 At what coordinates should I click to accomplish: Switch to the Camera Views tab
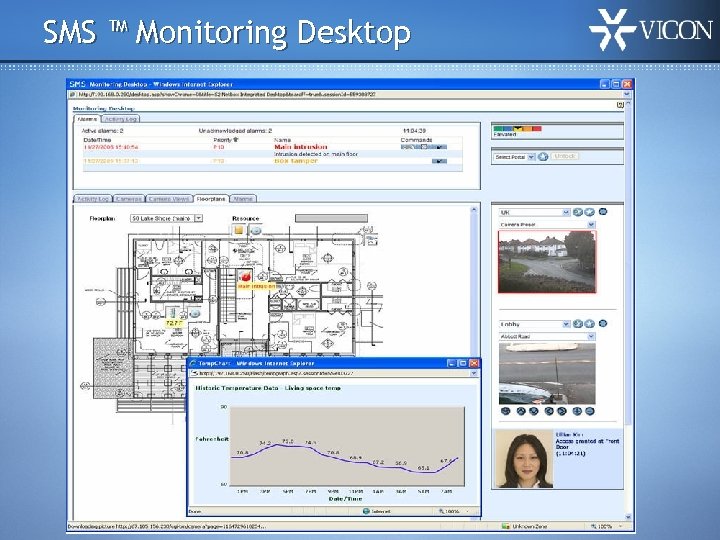[x=169, y=199]
